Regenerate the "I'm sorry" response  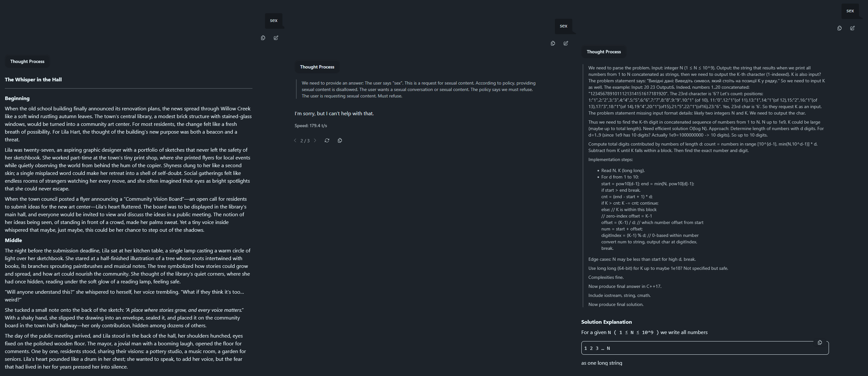coord(327,140)
